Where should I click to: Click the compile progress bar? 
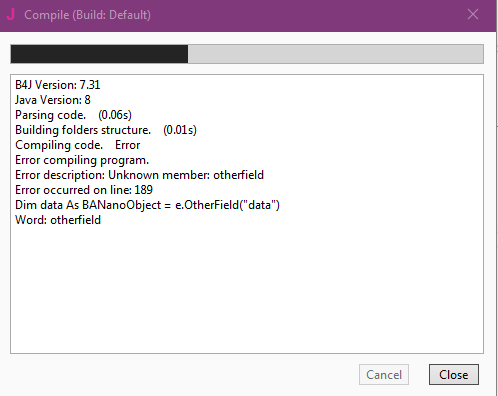point(247,54)
